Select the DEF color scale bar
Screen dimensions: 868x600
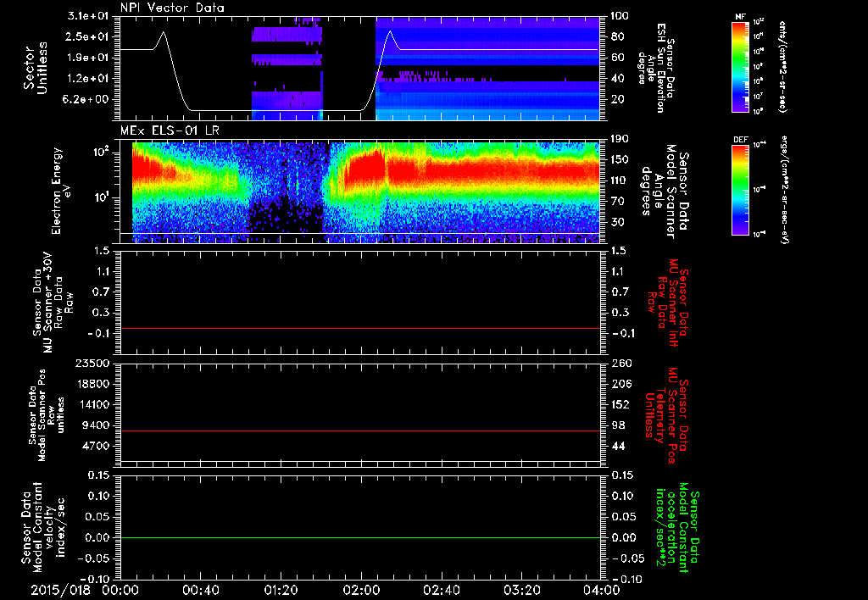tap(741, 190)
